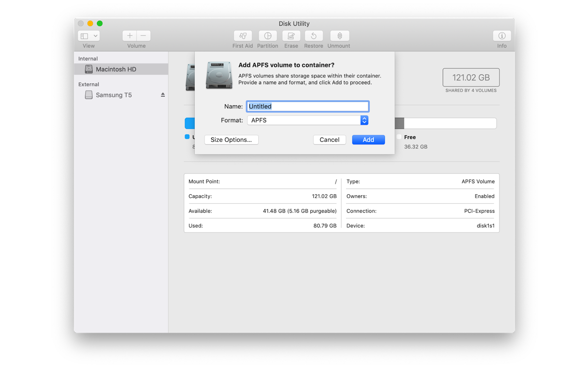Click the Used 80.79 GB value
Image resolution: width=588 pixels, height=368 pixels.
pos(325,226)
